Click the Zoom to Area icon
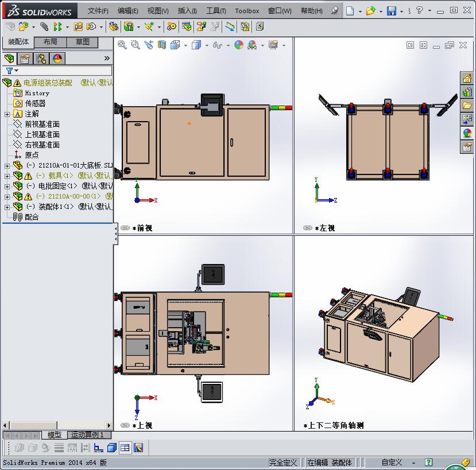 click(x=136, y=45)
